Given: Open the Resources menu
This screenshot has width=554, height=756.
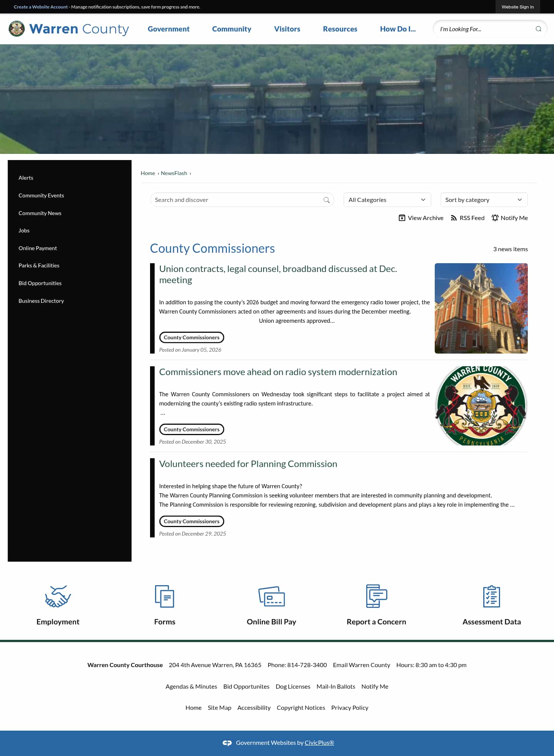Looking at the screenshot, I should 340,29.
